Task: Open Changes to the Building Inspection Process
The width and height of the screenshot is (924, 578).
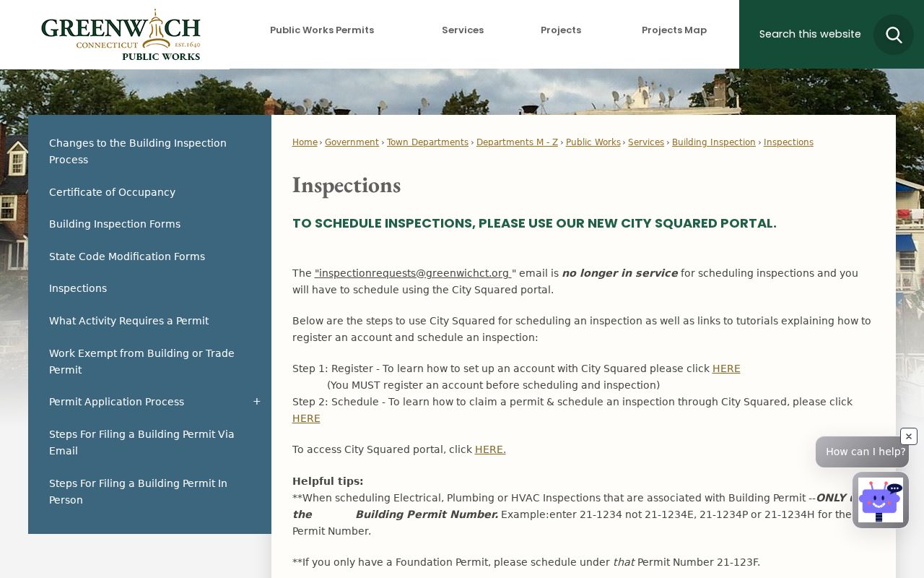Action: (x=149, y=151)
